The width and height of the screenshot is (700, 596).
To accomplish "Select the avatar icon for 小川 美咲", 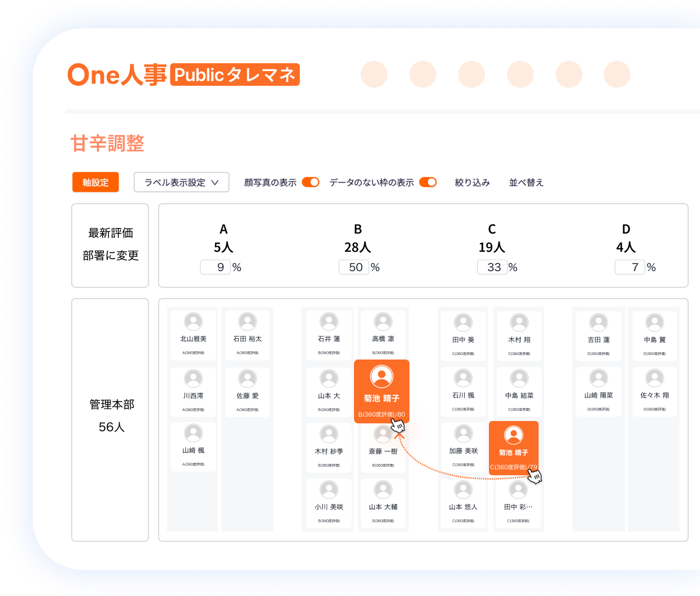I will (329, 489).
